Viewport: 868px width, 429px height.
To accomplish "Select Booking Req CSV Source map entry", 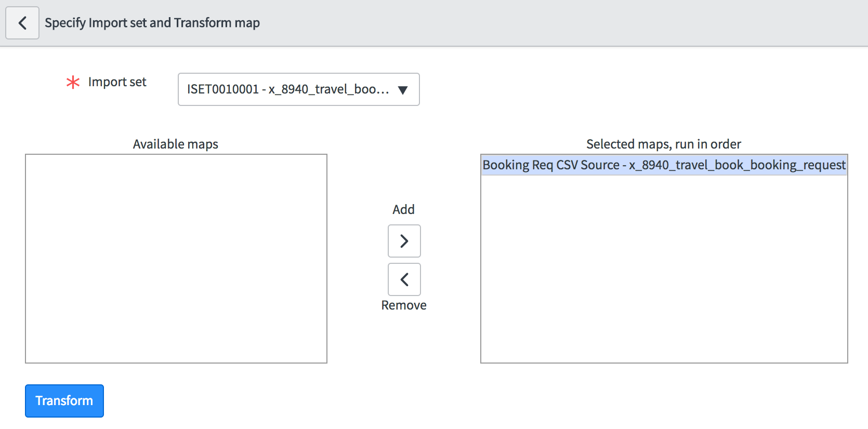I will click(664, 165).
